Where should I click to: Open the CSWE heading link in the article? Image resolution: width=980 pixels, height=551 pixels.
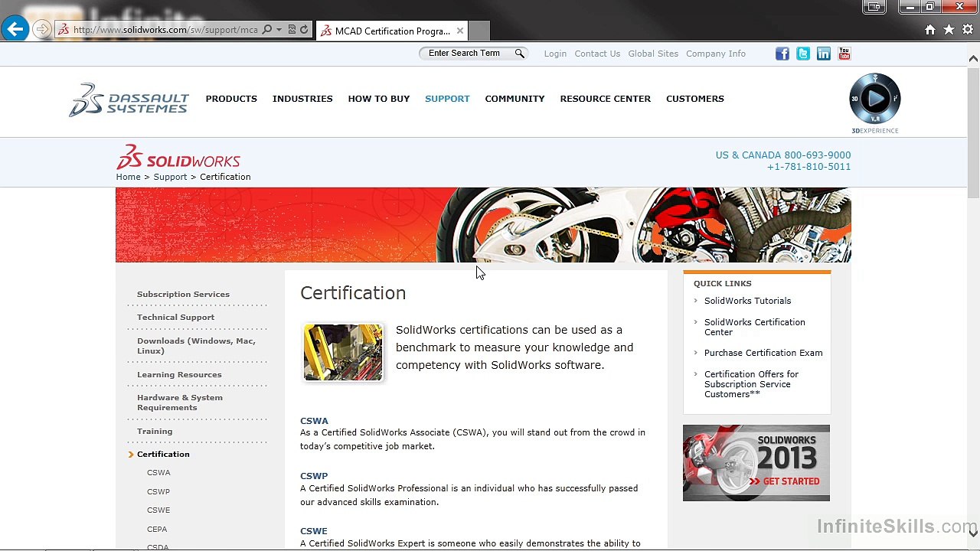pyautogui.click(x=314, y=531)
